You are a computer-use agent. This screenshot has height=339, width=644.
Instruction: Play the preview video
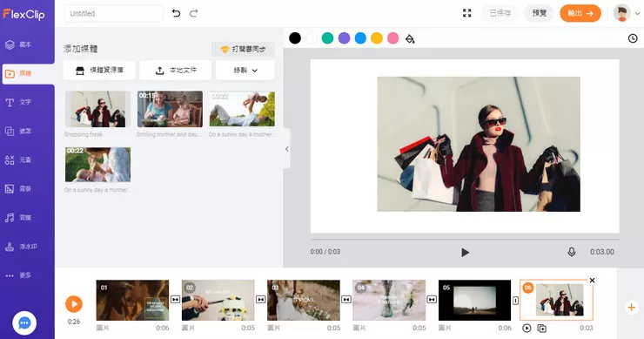click(x=465, y=252)
